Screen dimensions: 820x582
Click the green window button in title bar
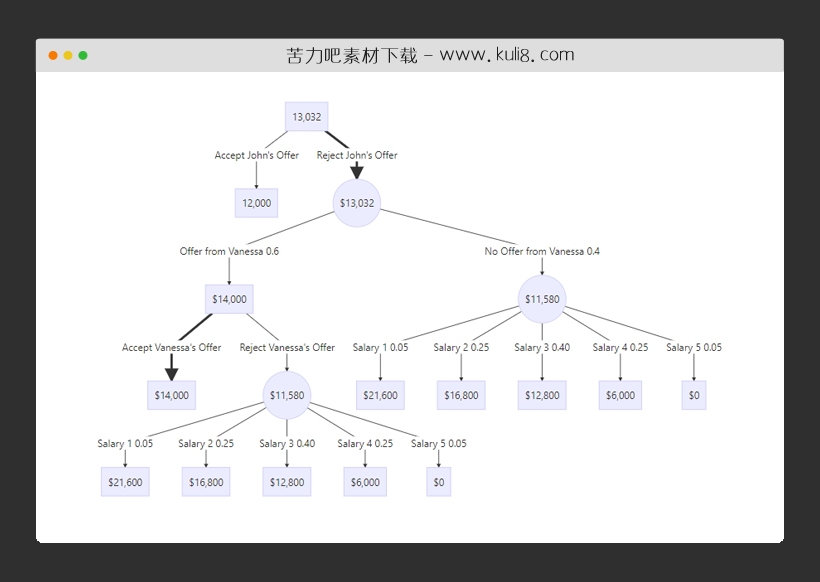pyautogui.click(x=83, y=55)
